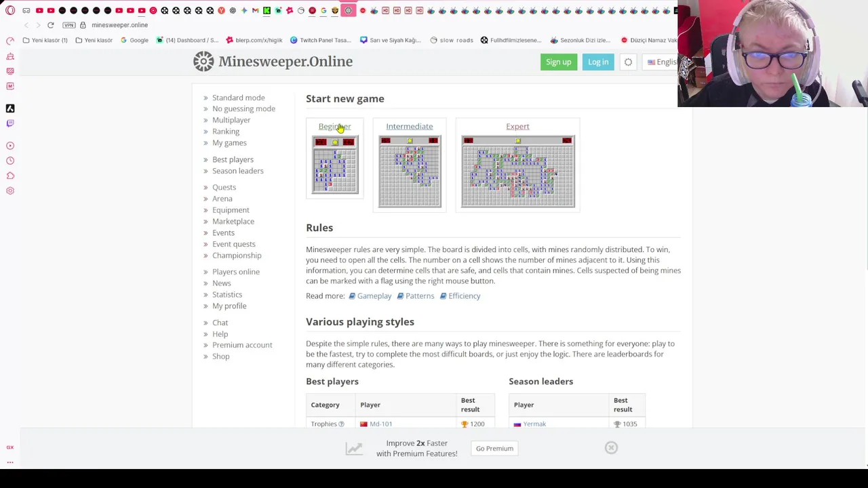Click the Go Premium button
The height and width of the screenshot is (488, 868).
pyautogui.click(x=494, y=449)
